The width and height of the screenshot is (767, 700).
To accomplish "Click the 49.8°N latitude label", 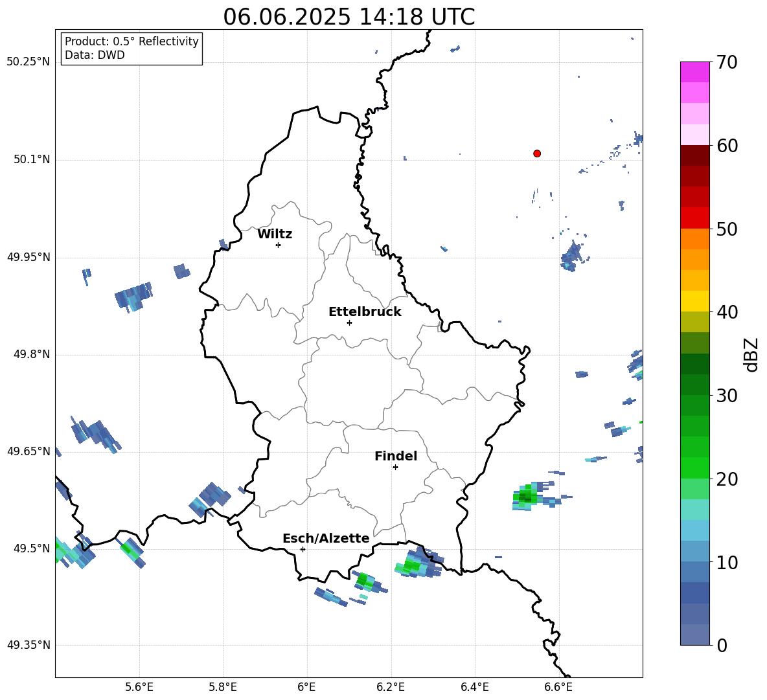I will point(32,354).
